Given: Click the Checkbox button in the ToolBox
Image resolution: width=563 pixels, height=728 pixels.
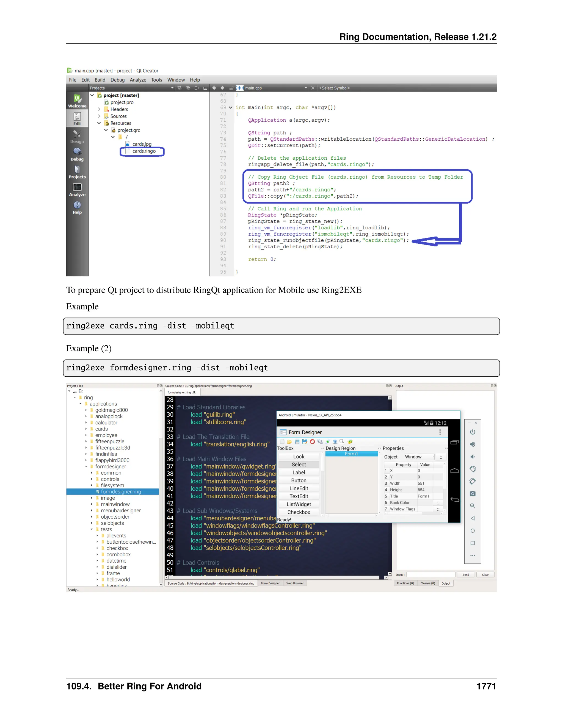Looking at the screenshot, I should pos(299,512).
